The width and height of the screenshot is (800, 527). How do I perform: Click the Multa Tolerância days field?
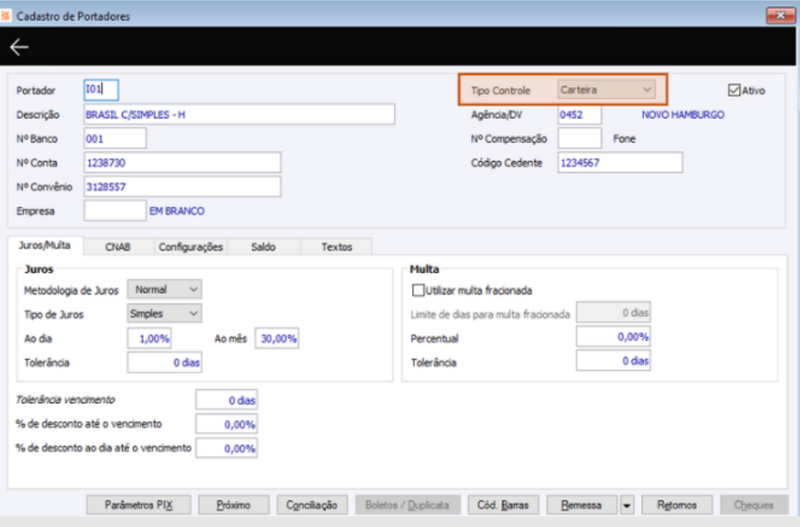click(x=613, y=361)
